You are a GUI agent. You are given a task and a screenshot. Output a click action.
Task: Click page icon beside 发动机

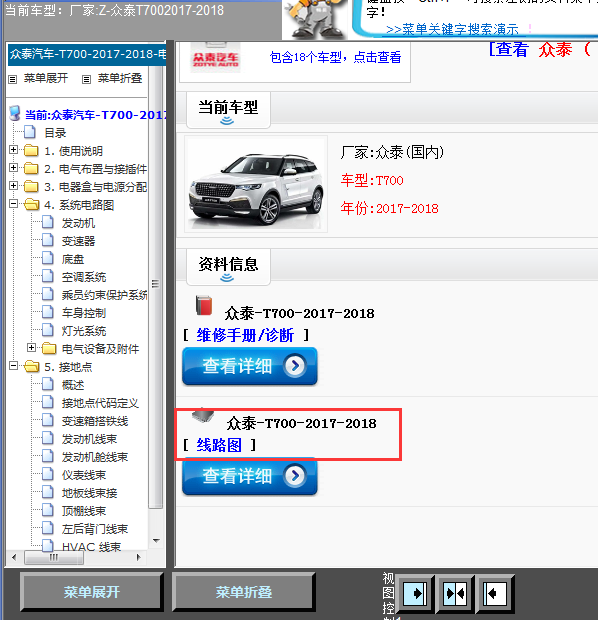coord(48,222)
